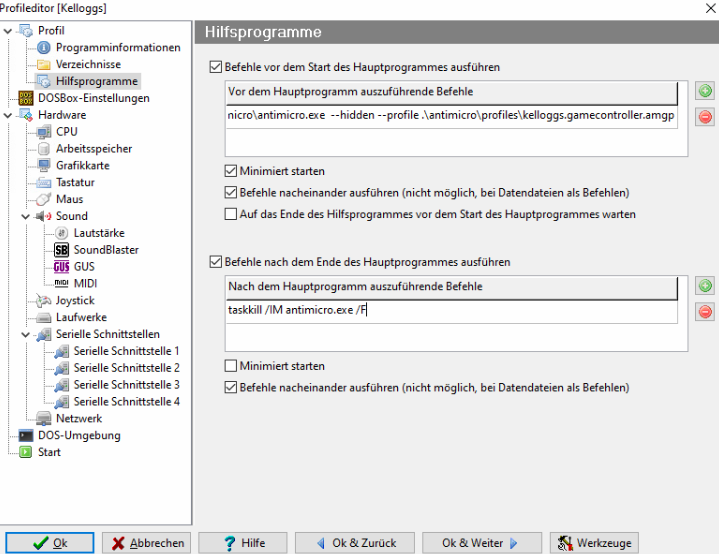Click red remove button for pre-start commands
This screenshot has height=554, width=719.
tap(704, 117)
